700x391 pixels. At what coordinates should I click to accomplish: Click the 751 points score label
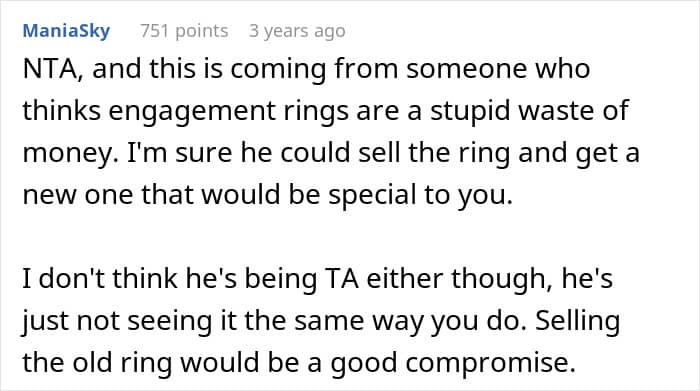click(x=184, y=31)
